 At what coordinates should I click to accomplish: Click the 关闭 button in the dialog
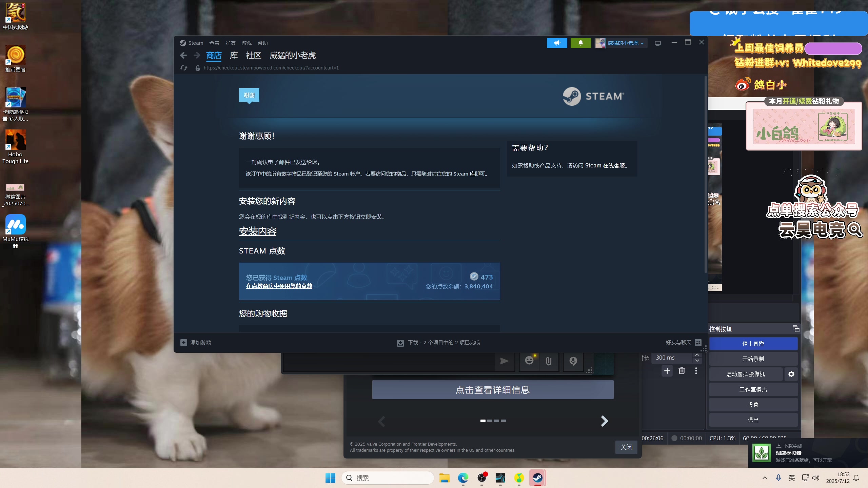click(626, 447)
